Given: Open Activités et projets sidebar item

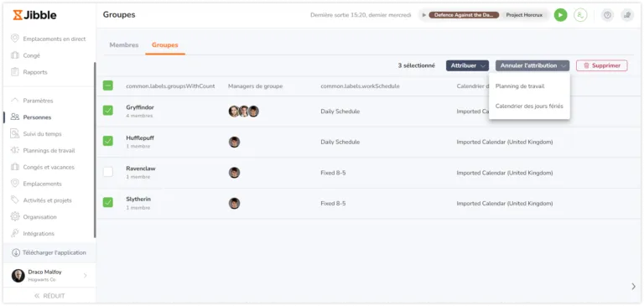Looking at the screenshot, I should click(41, 200).
